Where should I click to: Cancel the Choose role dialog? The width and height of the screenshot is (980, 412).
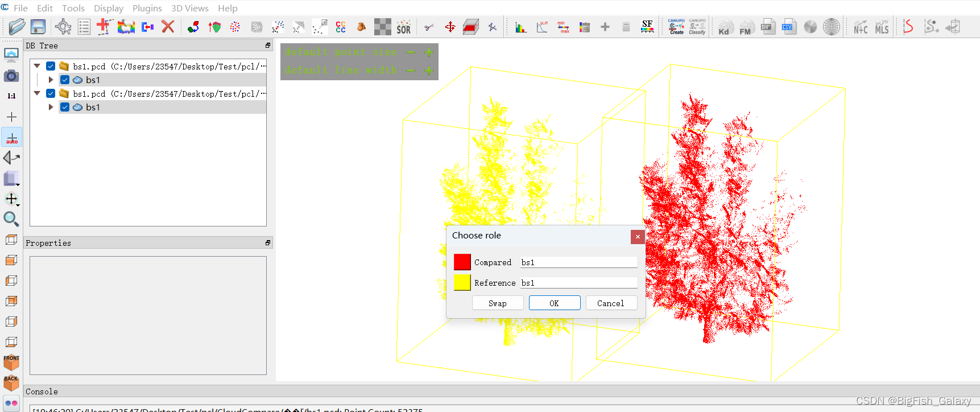pyautogui.click(x=611, y=303)
